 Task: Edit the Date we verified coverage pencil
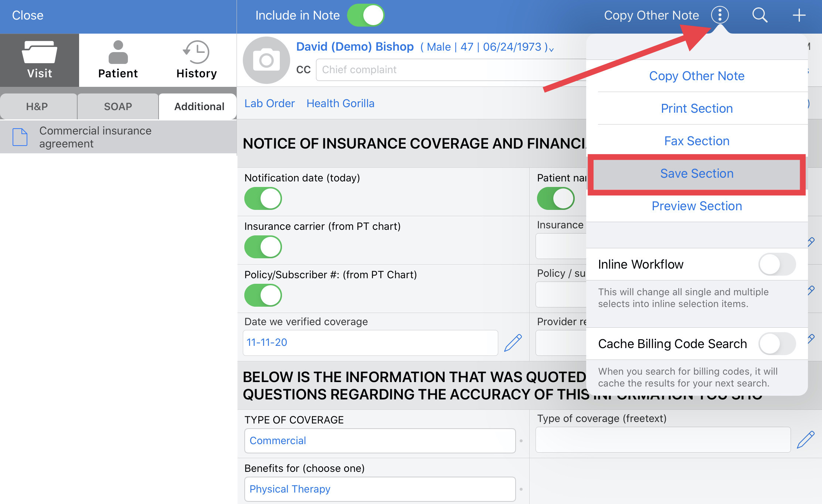pyautogui.click(x=513, y=343)
